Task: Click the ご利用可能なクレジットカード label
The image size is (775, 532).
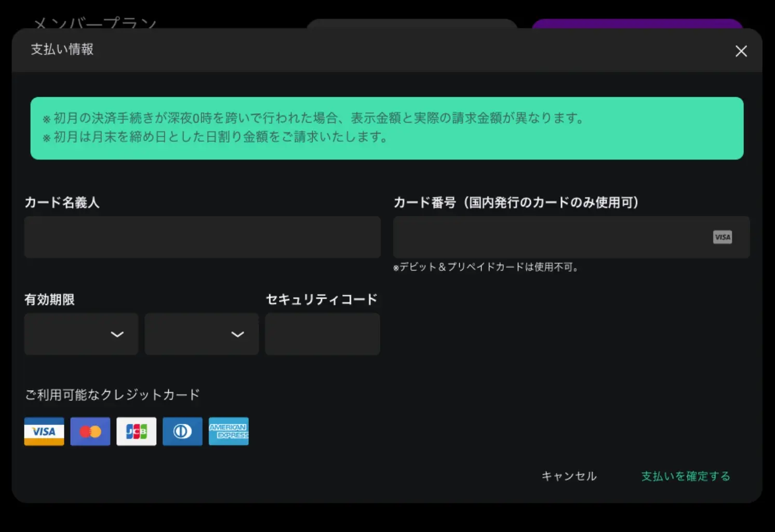Action: coord(112,395)
